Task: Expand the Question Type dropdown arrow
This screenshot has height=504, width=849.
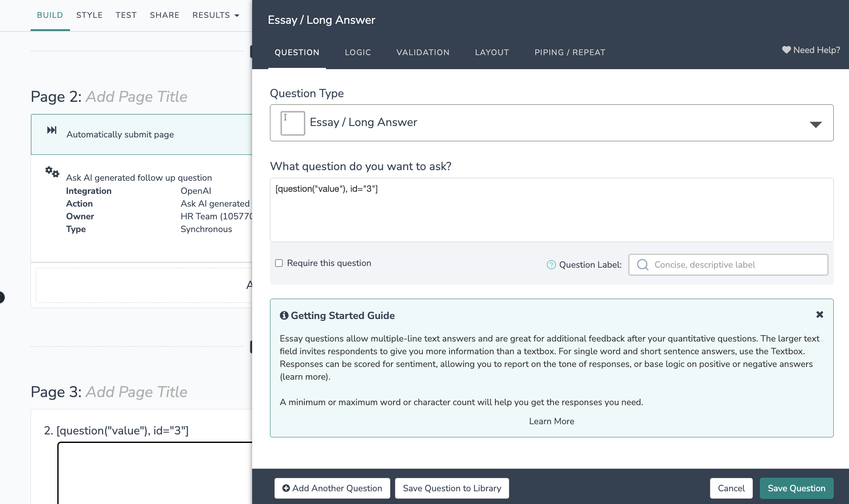Action: pyautogui.click(x=815, y=124)
